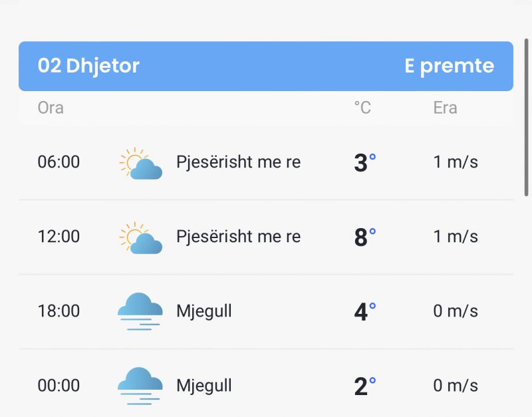Tap the 4° temperature at 18:00
Viewport: 532px width, 417px height.
[364, 312]
